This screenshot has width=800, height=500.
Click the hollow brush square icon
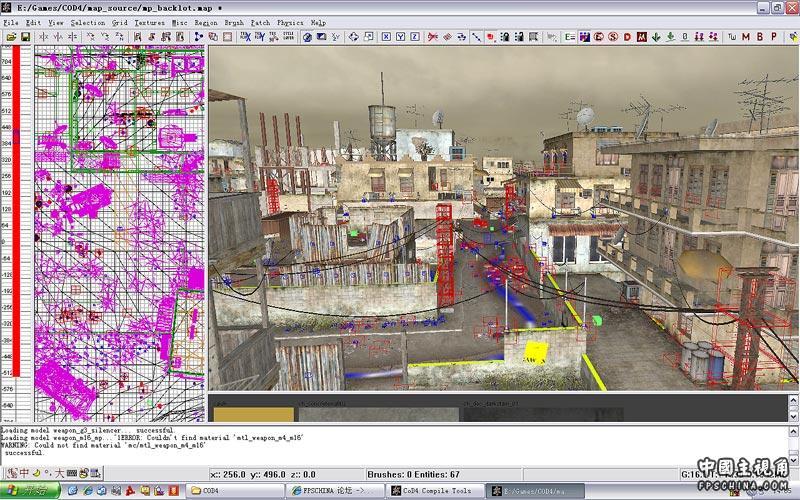click(x=227, y=37)
